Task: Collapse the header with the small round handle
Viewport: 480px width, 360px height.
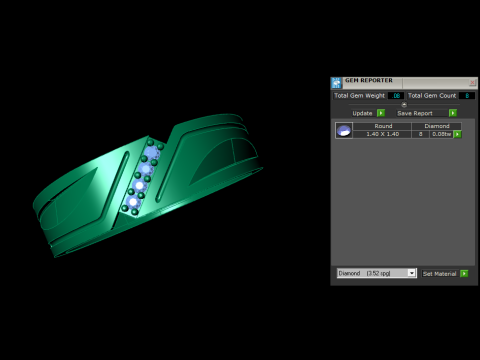Action: pos(404,105)
